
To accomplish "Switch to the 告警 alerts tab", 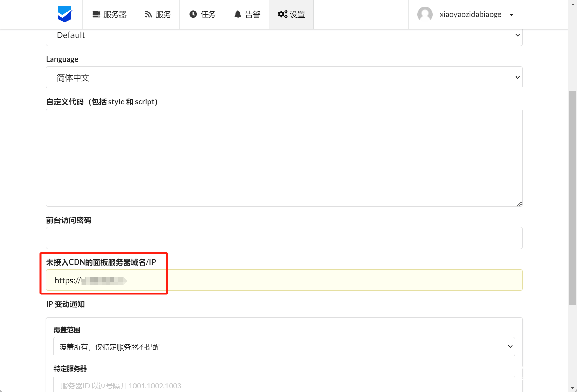I will (247, 14).
